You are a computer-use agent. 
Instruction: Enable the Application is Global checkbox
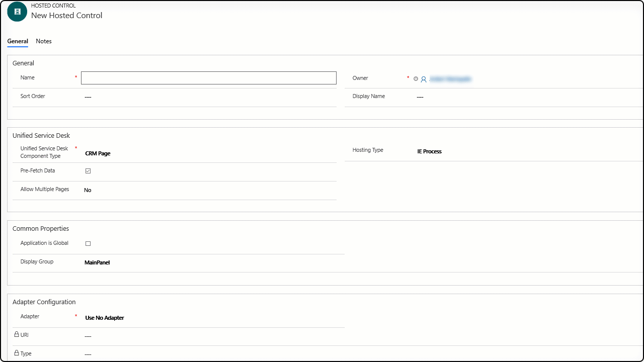[88, 243]
